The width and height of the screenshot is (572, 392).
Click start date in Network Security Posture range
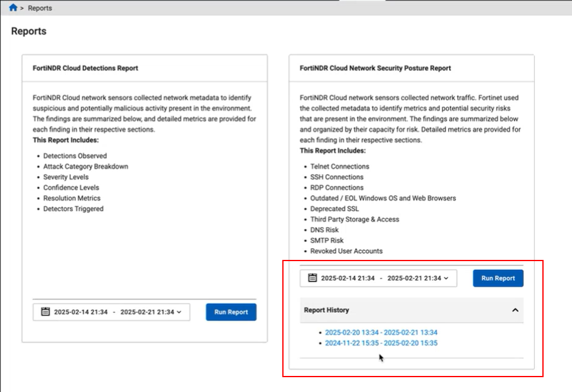(x=348, y=278)
